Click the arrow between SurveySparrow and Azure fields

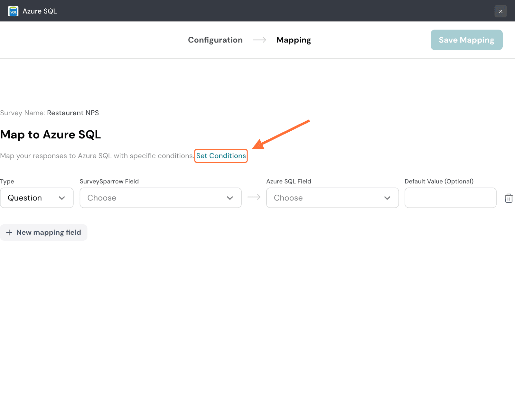tap(254, 197)
